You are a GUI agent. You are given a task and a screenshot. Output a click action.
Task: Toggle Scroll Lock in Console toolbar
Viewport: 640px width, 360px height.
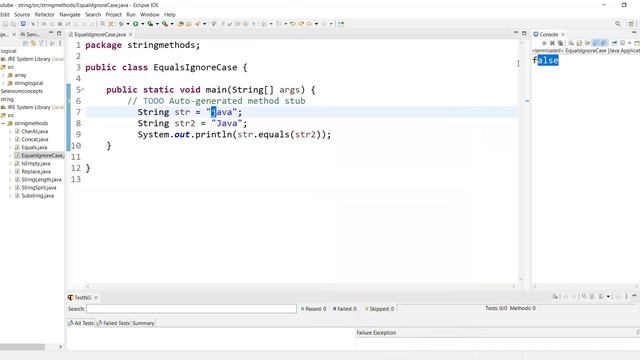[x=579, y=43]
